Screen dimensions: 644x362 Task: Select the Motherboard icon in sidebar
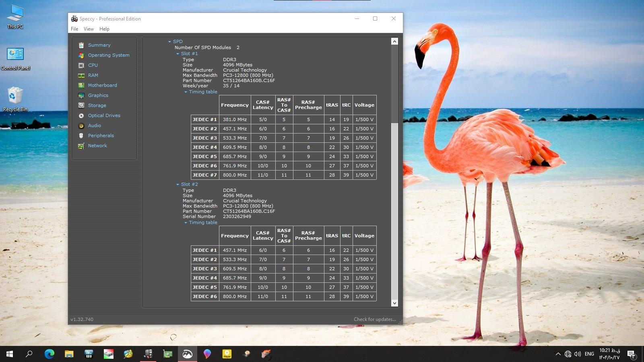tap(81, 85)
